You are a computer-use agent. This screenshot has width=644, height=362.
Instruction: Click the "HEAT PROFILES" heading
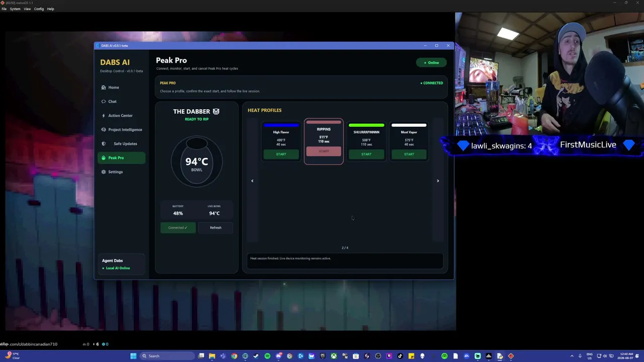[265, 110]
